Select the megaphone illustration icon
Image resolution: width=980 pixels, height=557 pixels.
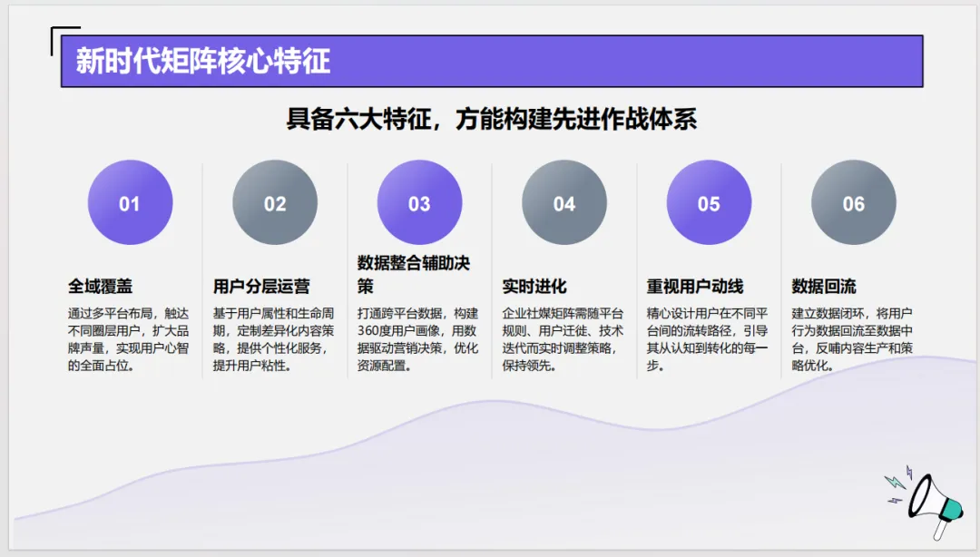click(x=923, y=502)
